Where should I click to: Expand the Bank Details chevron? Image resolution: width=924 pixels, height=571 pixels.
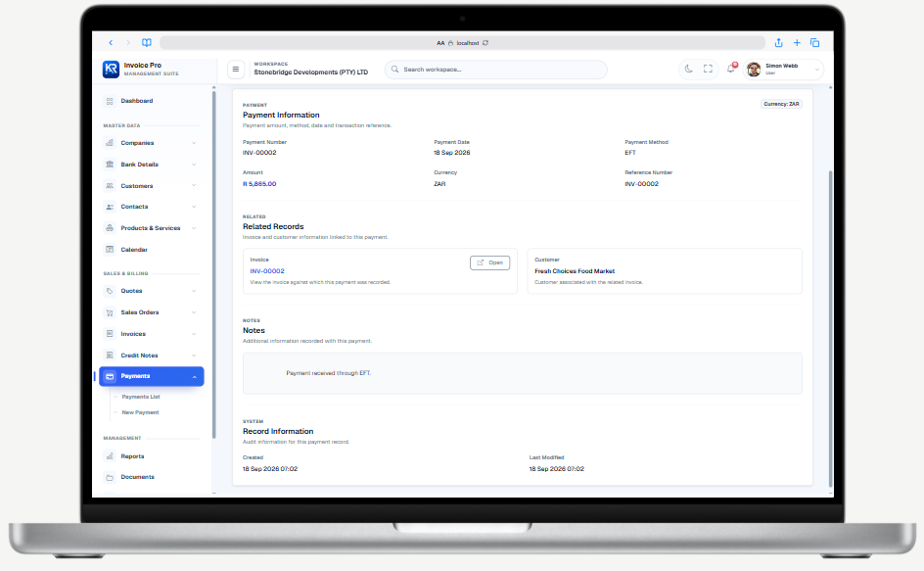(194, 165)
